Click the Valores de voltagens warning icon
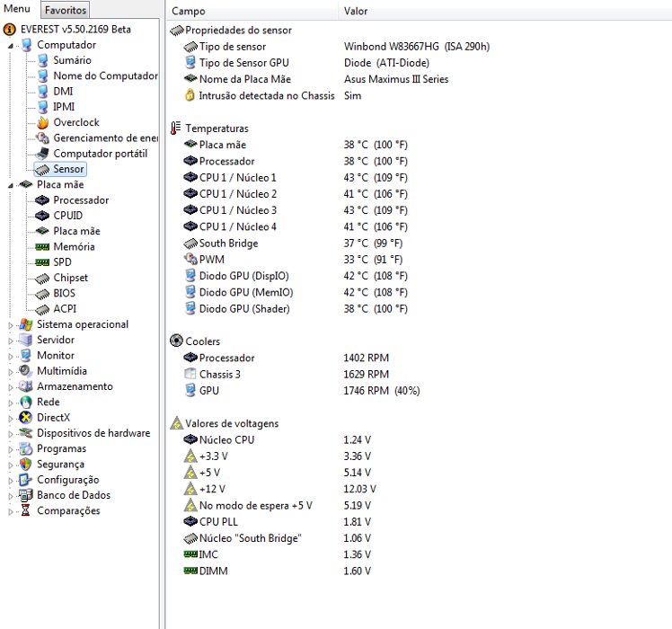672x629 pixels. click(x=176, y=423)
